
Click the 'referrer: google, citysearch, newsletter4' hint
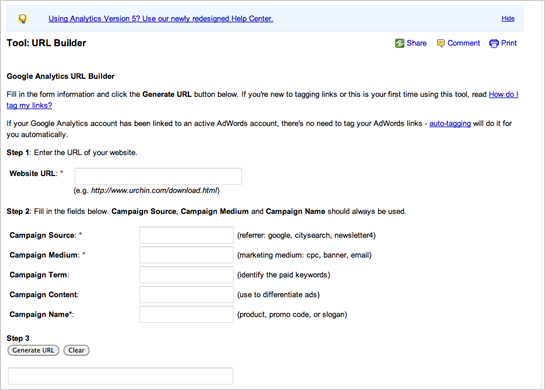[306, 236]
